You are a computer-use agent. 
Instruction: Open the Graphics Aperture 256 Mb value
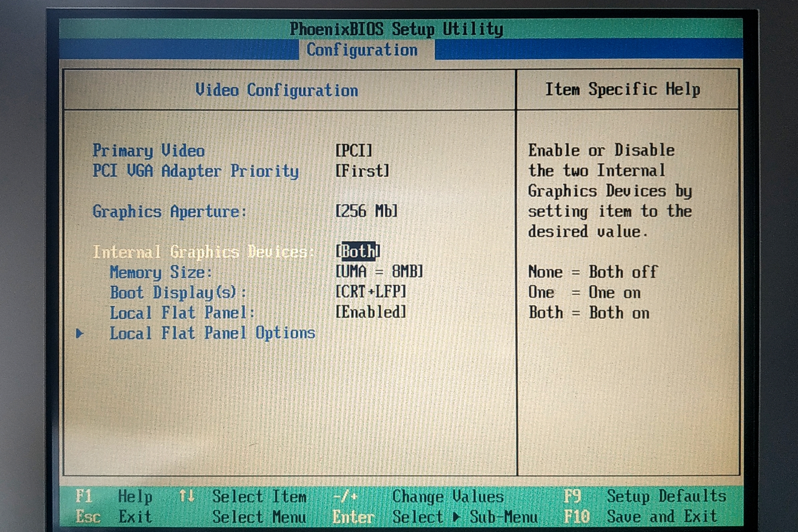(366, 211)
